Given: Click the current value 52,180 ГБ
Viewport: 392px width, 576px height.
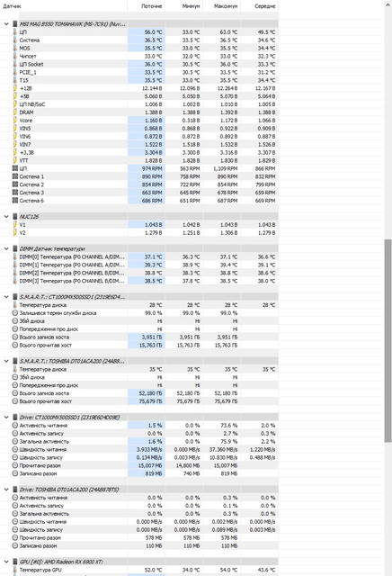Looking at the screenshot, I should 150,393.
